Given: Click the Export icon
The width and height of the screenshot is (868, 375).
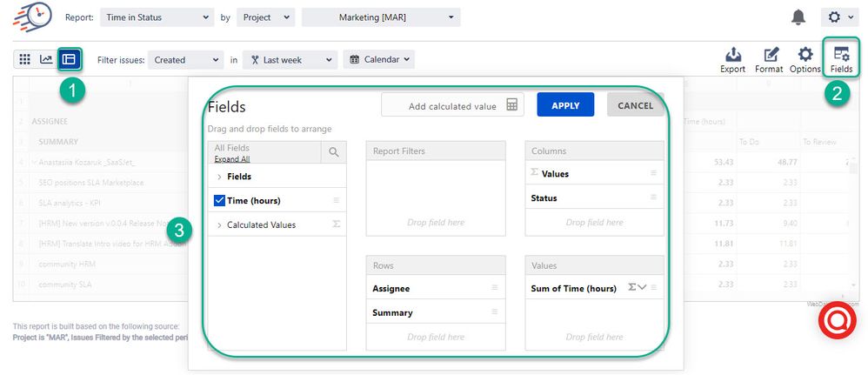Looking at the screenshot, I should [x=732, y=60].
